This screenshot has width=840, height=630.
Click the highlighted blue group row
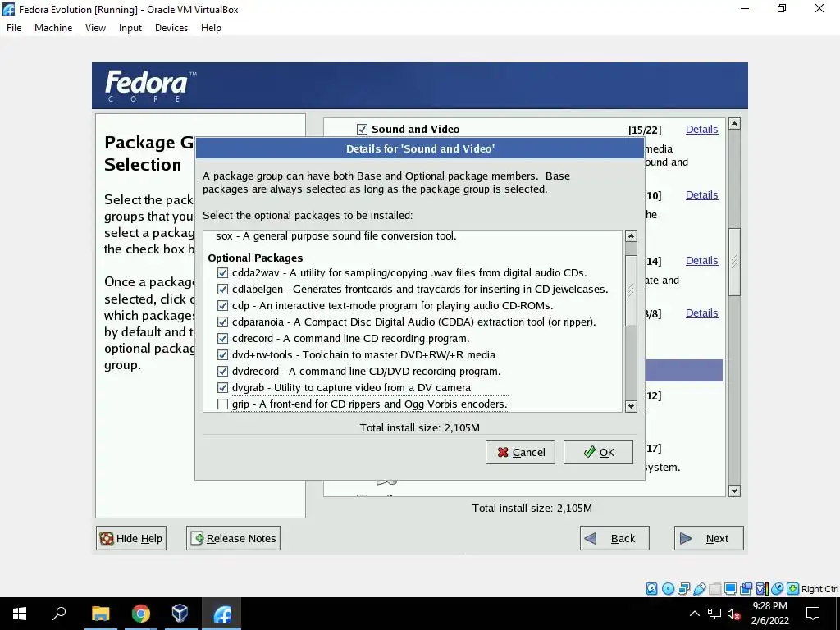[683, 370]
